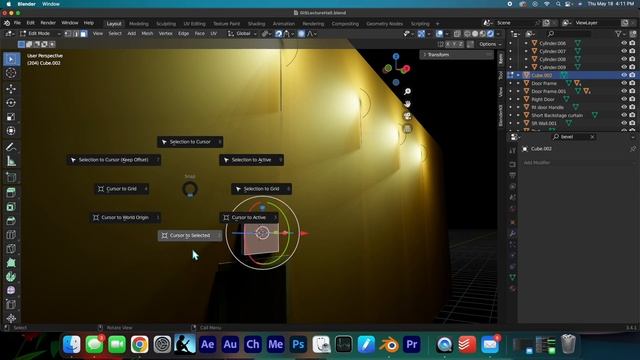Screen dimensions: 640x360
Task: Open the File menu
Action: click(x=17, y=23)
